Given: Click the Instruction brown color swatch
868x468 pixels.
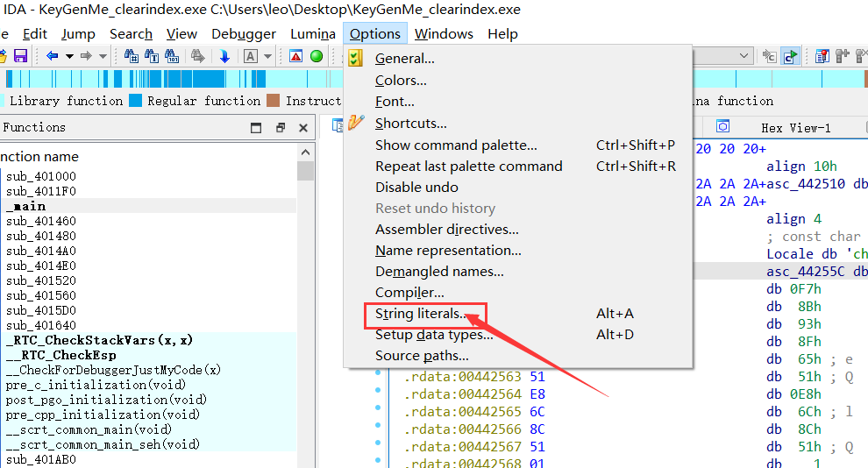Looking at the screenshot, I should pyautogui.click(x=273, y=101).
